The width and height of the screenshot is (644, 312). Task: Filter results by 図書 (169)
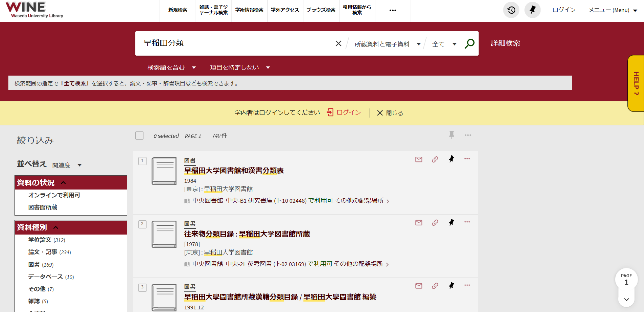pyautogui.click(x=41, y=265)
